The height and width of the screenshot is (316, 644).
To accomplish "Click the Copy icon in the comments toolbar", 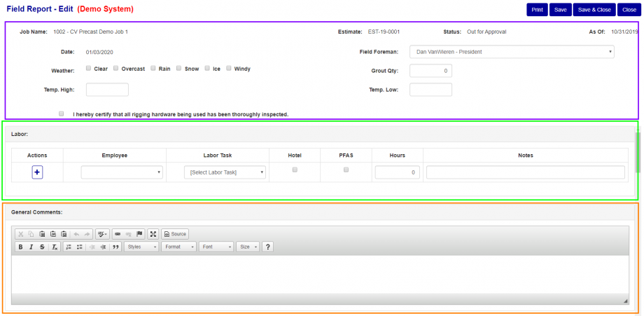I will pyautogui.click(x=31, y=234).
